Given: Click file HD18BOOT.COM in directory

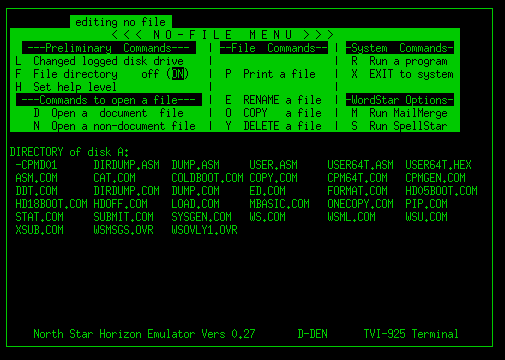Looking at the screenshot, I should point(51,204).
